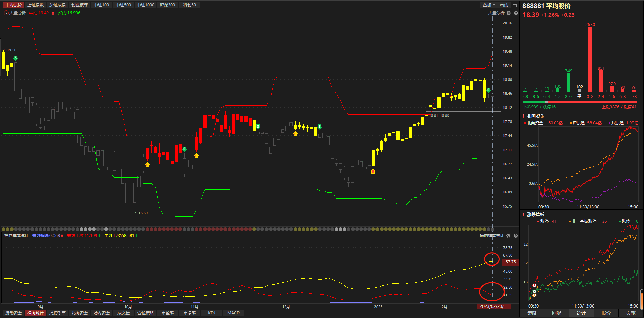The image size is (644, 318).
Task: Switch to 创业板综 tab
Action: 80,5
